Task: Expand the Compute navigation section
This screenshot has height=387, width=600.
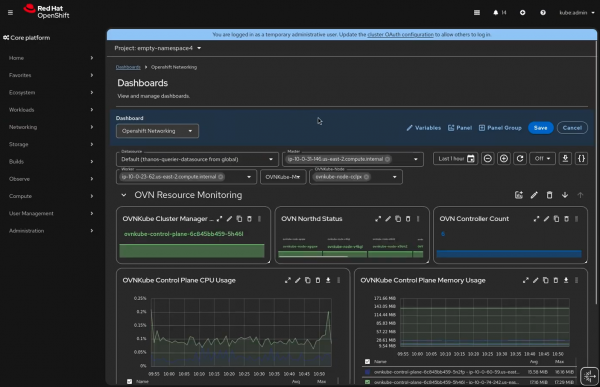Action: (51, 196)
